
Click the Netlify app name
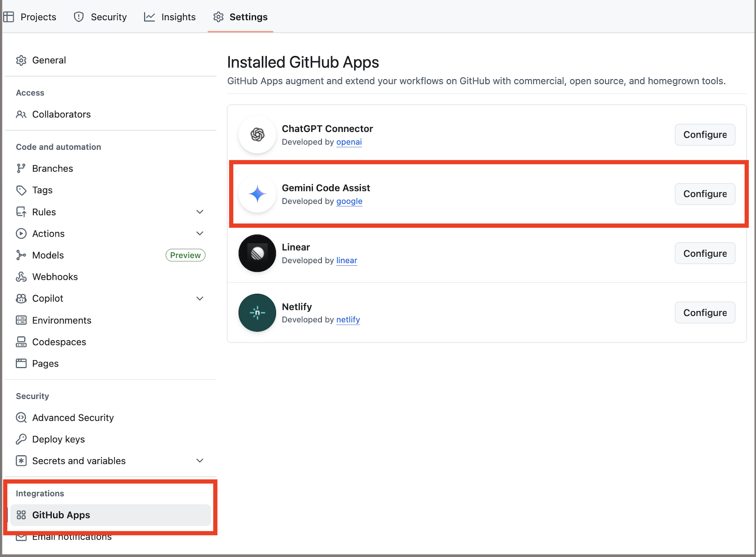(297, 307)
